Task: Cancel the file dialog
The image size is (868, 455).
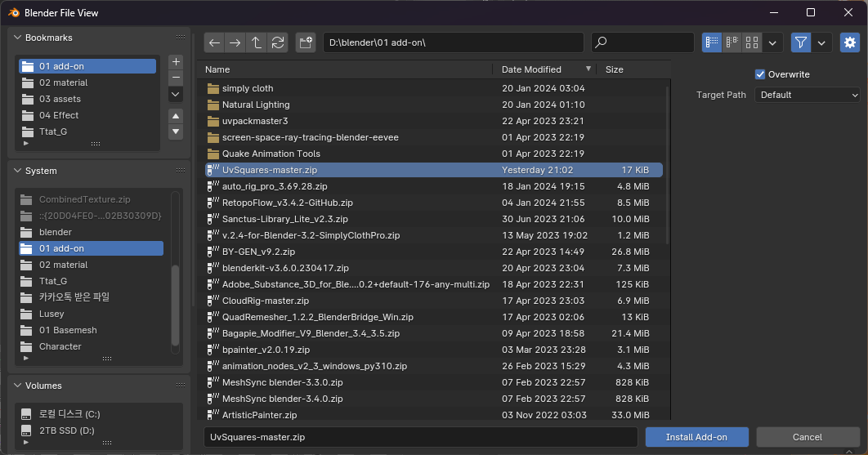Action: [807, 437]
